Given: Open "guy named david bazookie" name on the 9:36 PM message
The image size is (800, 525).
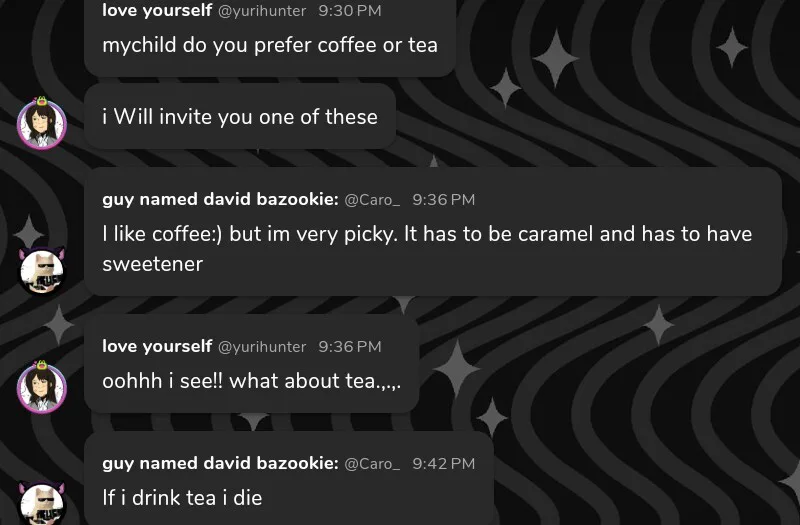Looking at the screenshot, I should tap(220, 200).
